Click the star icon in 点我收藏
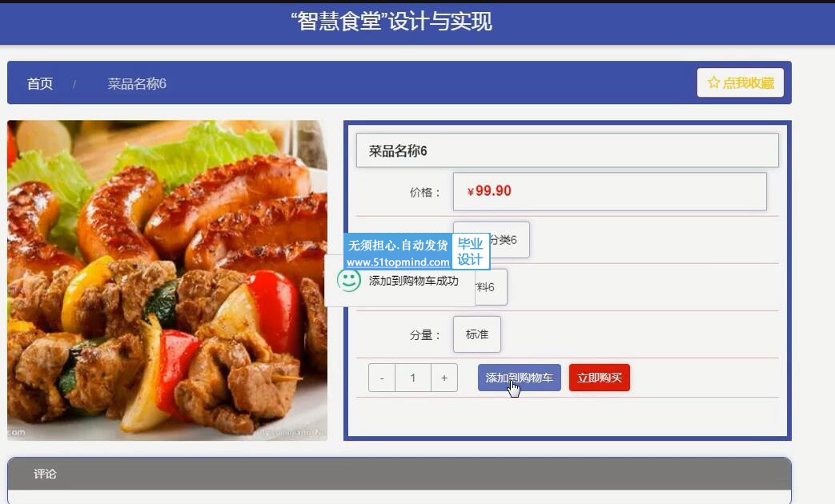The image size is (835, 504). [x=713, y=82]
